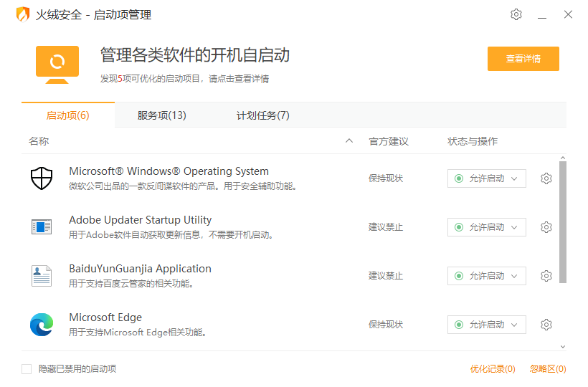Open settings gear in title bar

pyautogui.click(x=516, y=14)
